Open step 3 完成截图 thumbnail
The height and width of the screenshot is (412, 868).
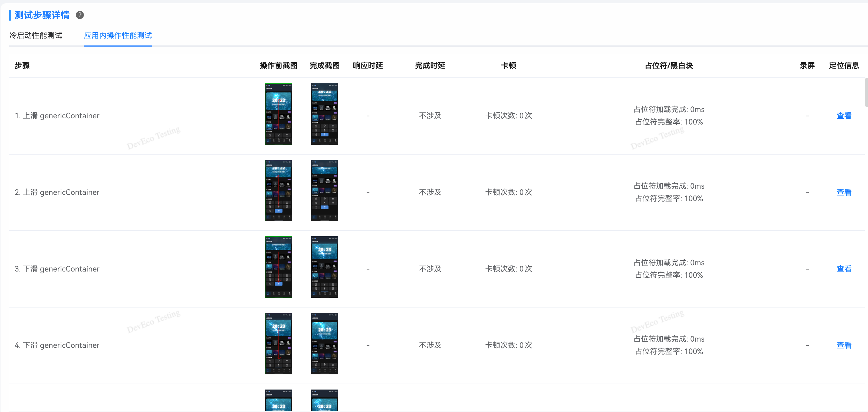pyautogui.click(x=324, y=267)
